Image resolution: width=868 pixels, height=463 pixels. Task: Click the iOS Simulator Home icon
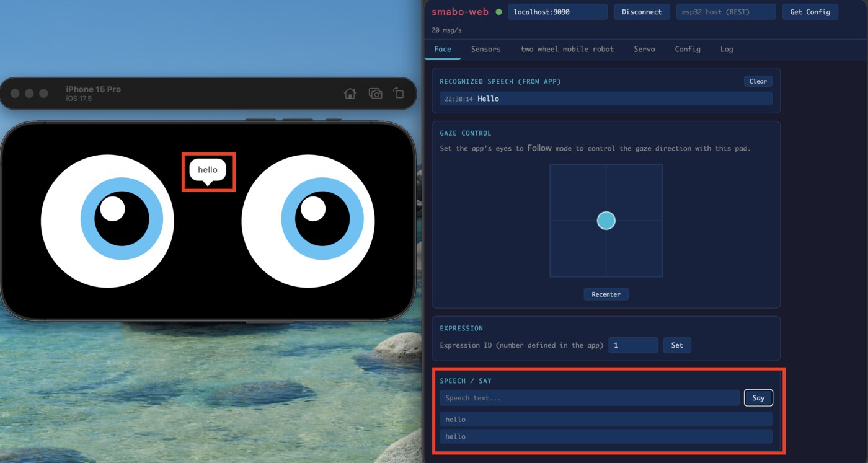click(350, 94)
